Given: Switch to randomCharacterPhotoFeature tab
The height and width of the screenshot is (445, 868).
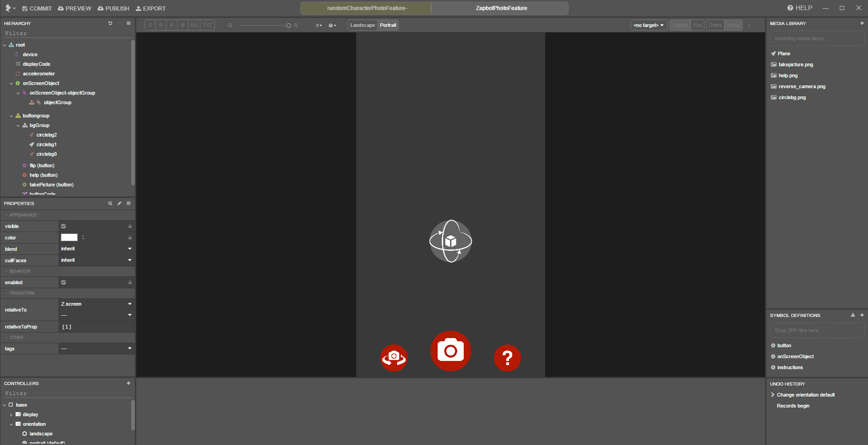Looking at the screenshot, I should (366, 8).
